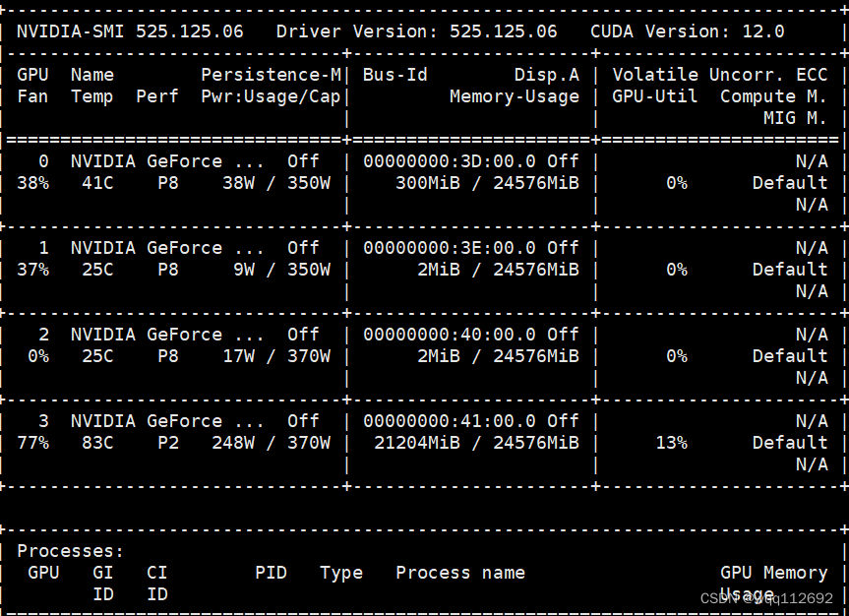Click the MIG M. header
The width and height of the screenshot is (849, 616).
796,118
